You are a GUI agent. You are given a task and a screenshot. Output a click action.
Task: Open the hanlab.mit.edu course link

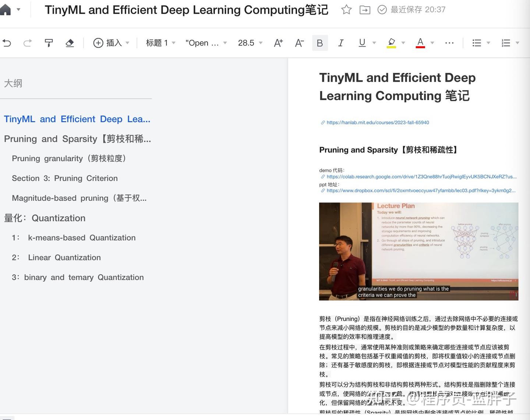(x=378, y=123)
